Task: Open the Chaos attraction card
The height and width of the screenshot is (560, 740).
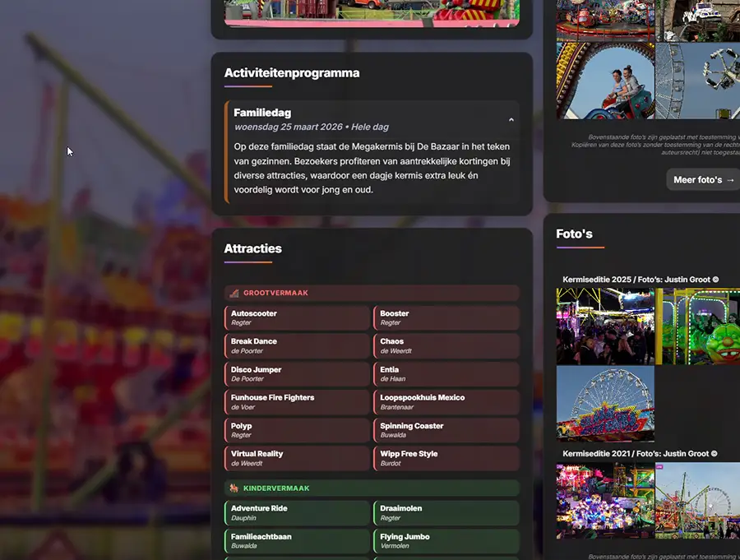Action: (x=446, y=345)
